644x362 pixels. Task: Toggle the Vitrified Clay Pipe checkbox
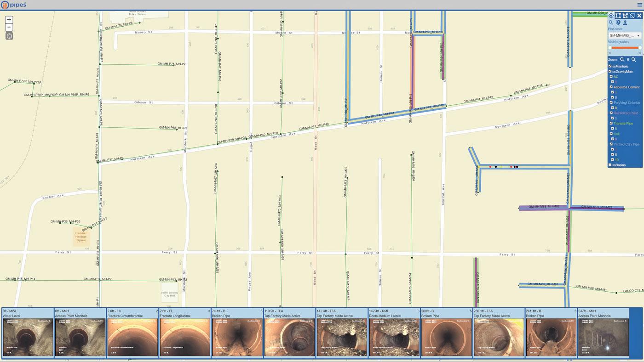pyautogui.click(x=611, y=144)
